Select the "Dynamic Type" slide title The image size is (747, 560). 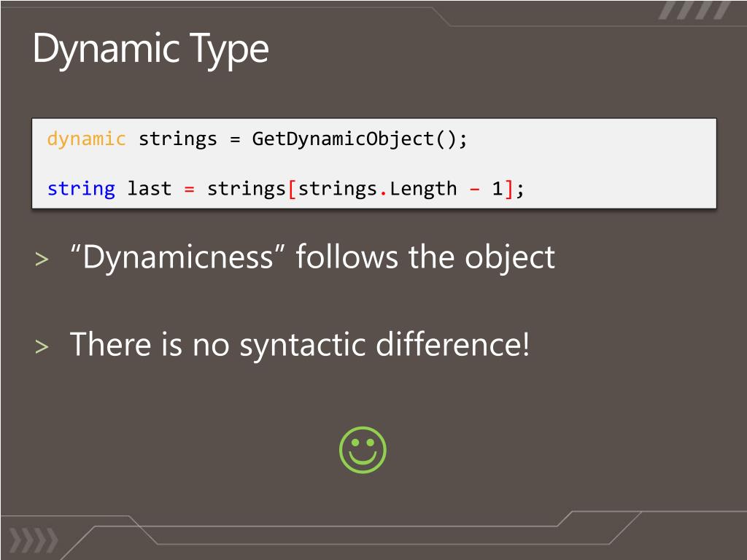(x=150, y=52)
